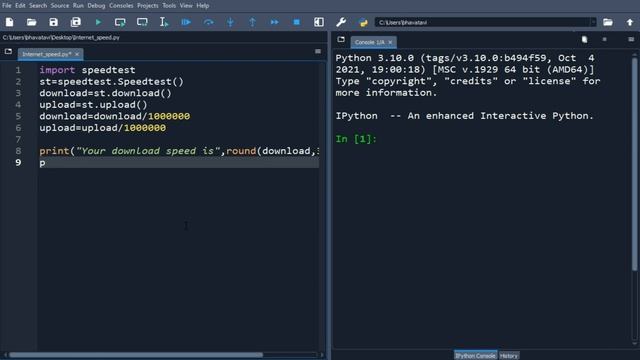Click 'upload=upload/1000000' code line
This screenshot has height=360, width=640.
102,128
